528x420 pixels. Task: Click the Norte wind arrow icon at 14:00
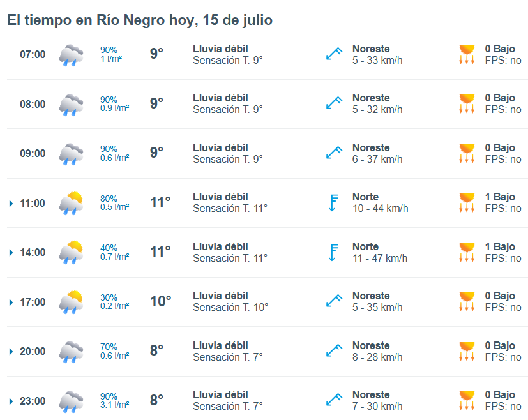click(x=333, y=252)
